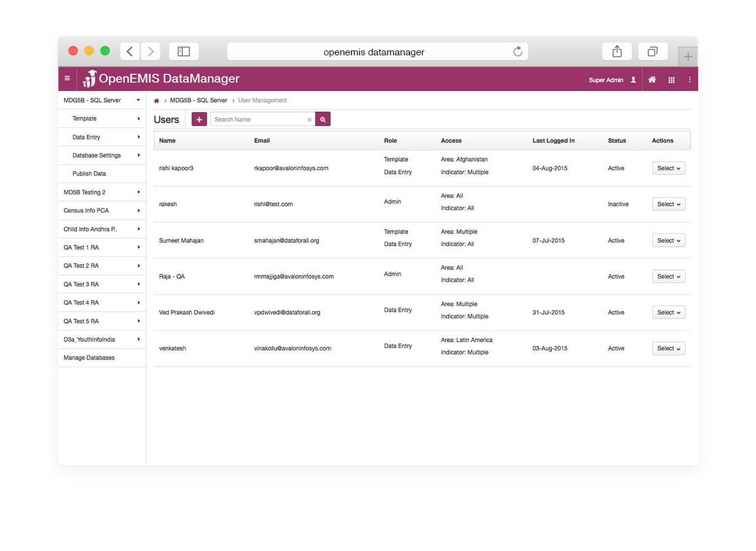Click the Role column header
The image size is (756, 551).
[390, 141]
